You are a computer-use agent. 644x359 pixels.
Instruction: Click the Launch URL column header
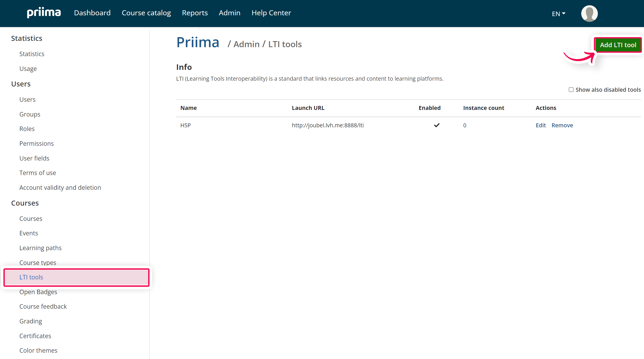(308, 108)
